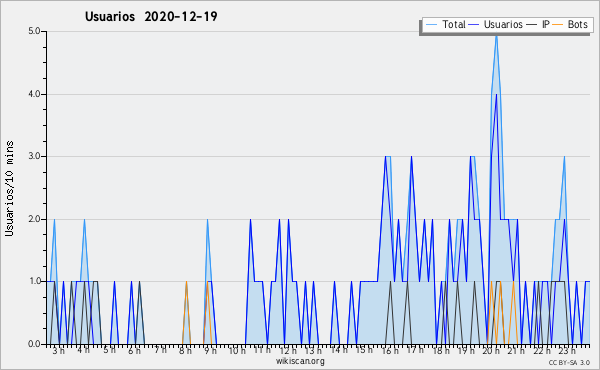Image resolution: width=600 pixels, height=370 pixels.
Task: Click the light blue Total legend line
Action: point(431,24)
